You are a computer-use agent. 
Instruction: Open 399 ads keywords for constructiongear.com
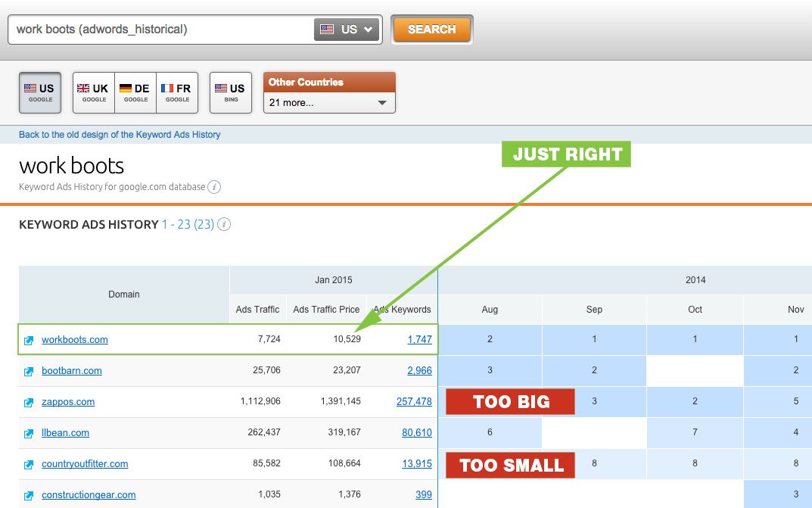point(424,495)
